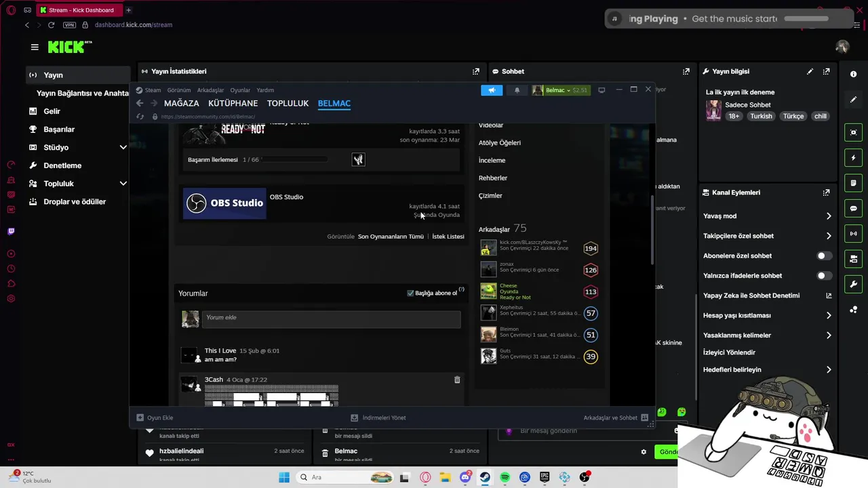Image resolution: width=868 pixels, height=488 pixels.
Task: Click Steam announcements megaphone button
Action: tap(492, 90)
